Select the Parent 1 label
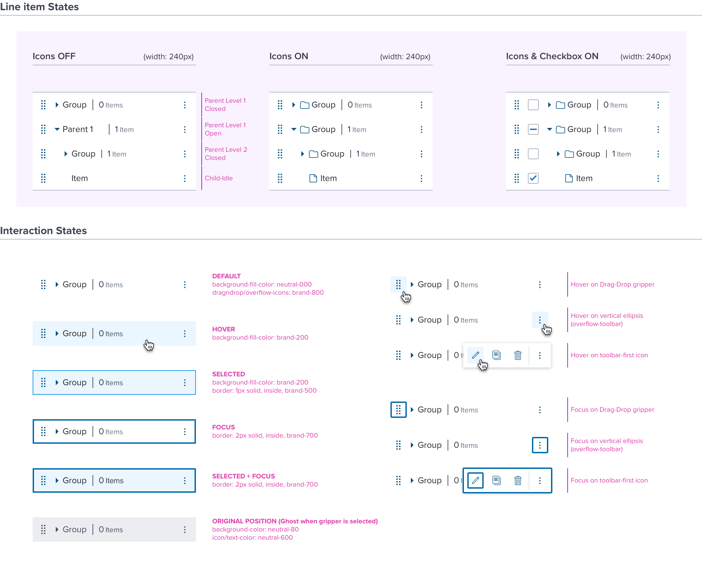The width and height of the screenshot is (702, 588). (x=78, y=130)
